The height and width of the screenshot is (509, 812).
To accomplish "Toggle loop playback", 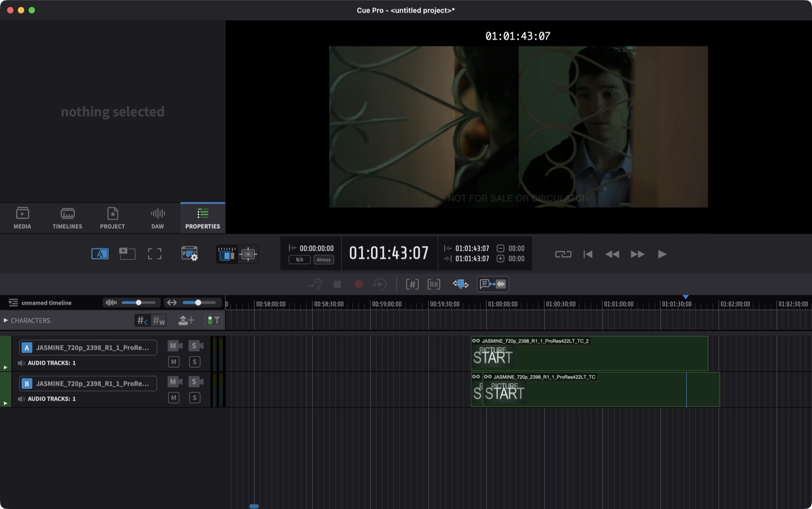I will 563,254.
